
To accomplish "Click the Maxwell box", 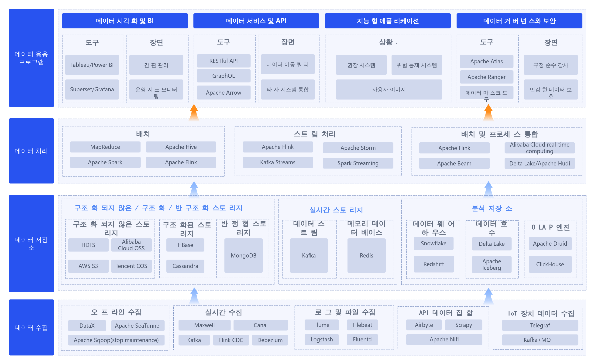I will pyautogui.click(x=204, y=325).
